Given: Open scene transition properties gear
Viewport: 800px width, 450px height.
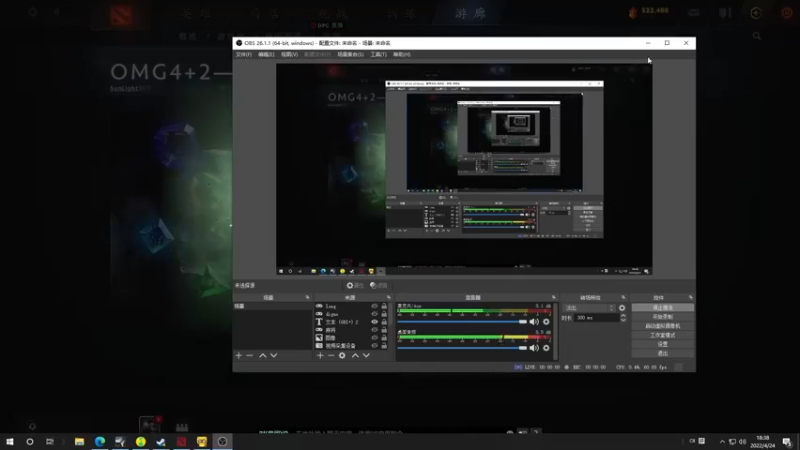Looking at the screenshot, I should tap(622, 308).
